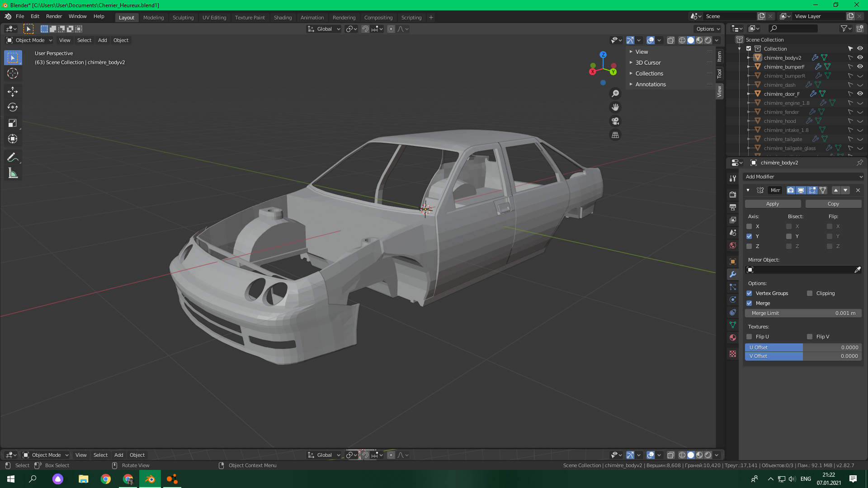The width and height of the screenshot is (868, 488).
Task: Hide chimère_bumperF with eye icon
Action: (860, 66)
